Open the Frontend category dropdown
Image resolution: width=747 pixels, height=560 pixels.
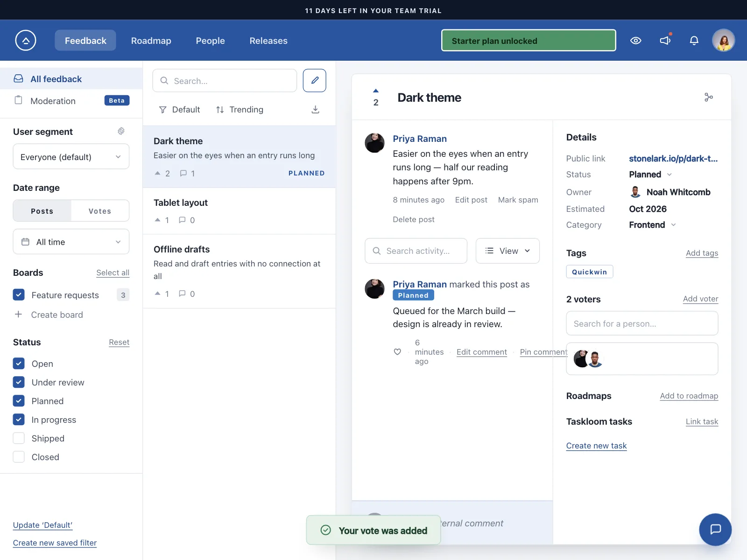(x=653, y=225)
